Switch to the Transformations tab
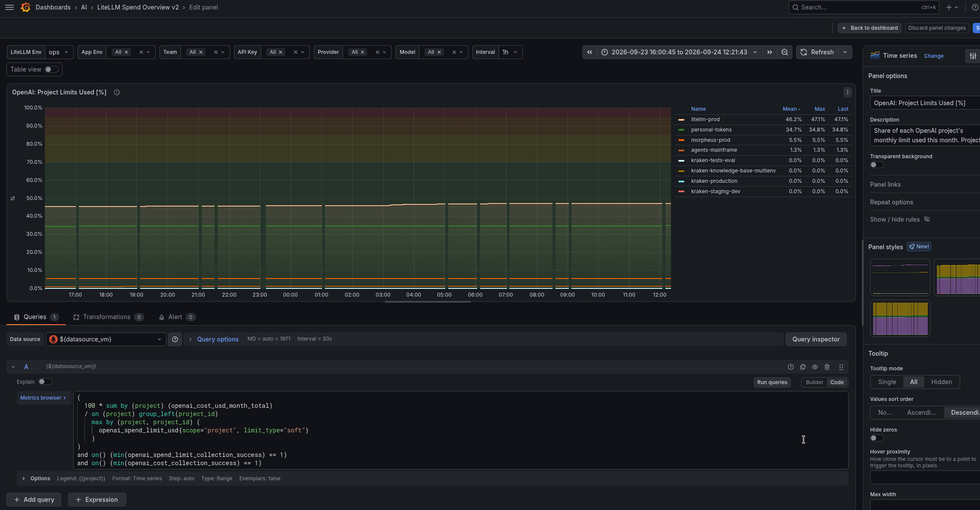 108,317
